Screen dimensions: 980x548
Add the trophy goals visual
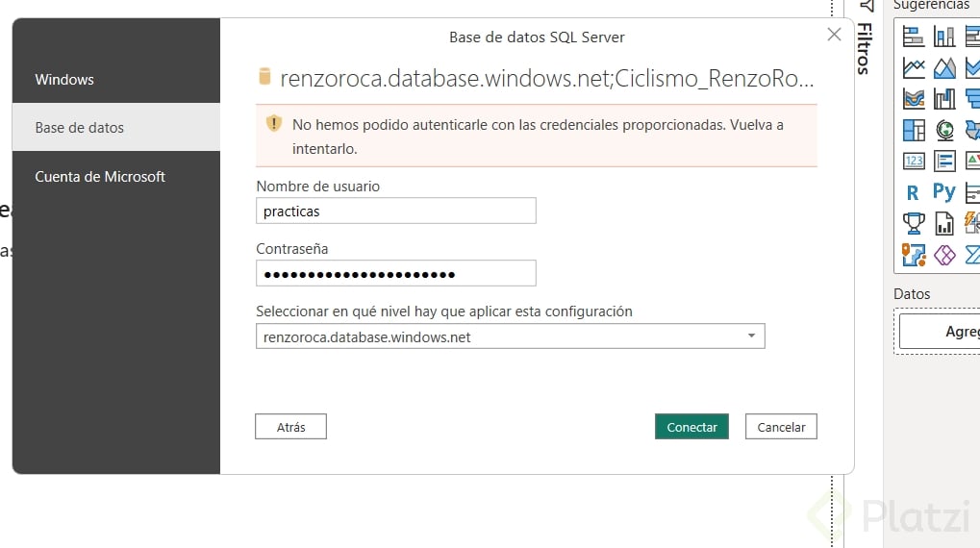913,223
